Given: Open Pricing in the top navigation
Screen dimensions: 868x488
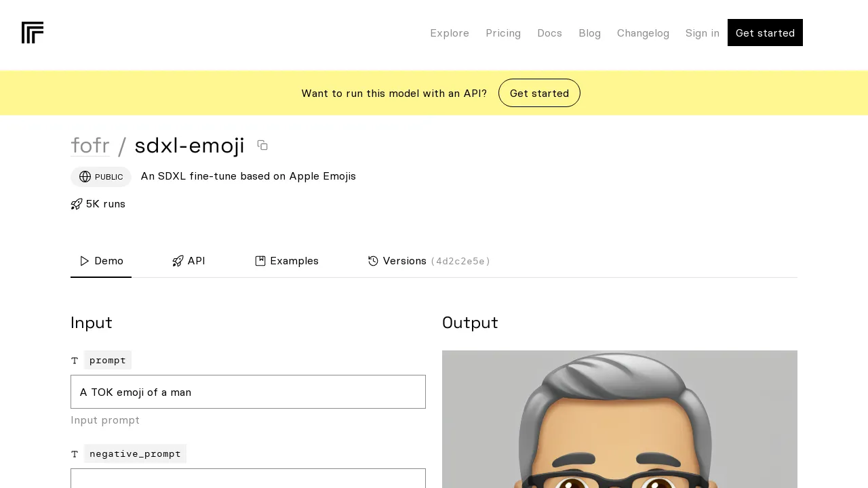Looking at the screenshot, I should point(503,33).
